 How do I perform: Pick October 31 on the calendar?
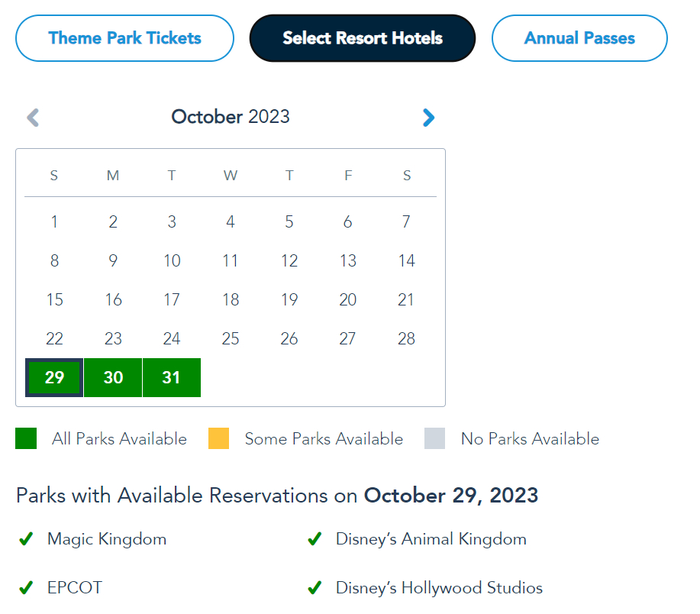[172, 377]
